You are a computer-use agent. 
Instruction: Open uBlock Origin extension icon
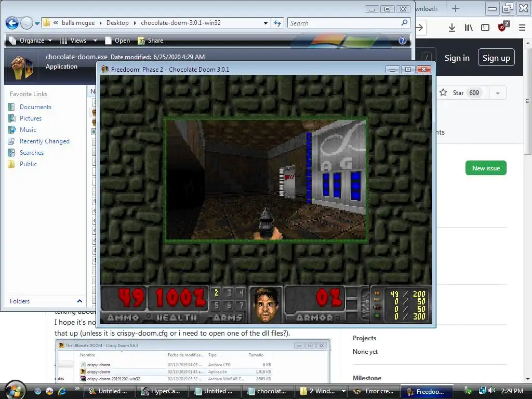[502, 27]
